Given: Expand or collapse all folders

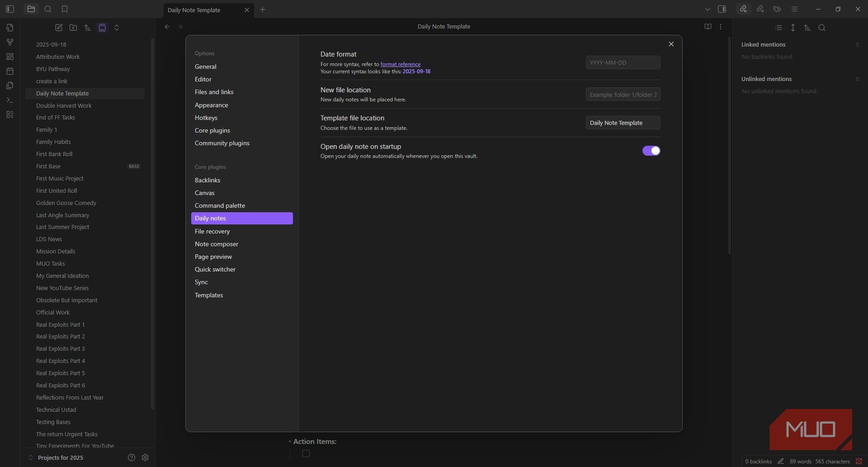Looking at the screenshot, I should click(117, 28).
